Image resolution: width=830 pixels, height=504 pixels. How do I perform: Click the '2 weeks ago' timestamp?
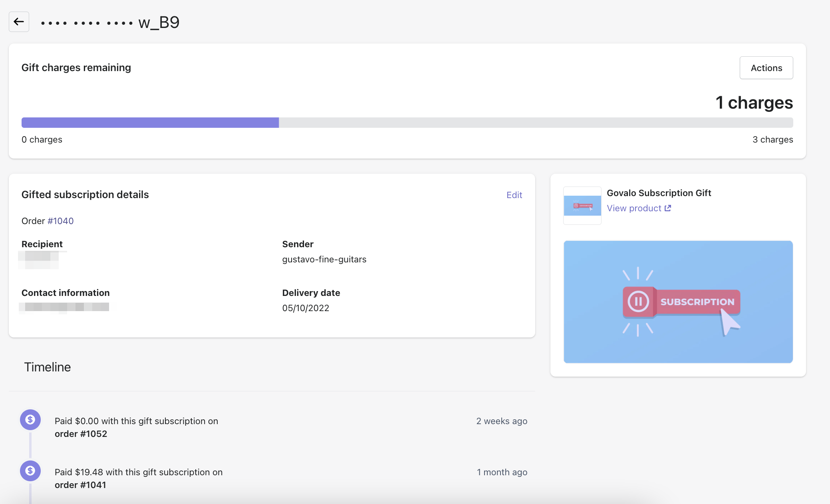pos(501,421)
